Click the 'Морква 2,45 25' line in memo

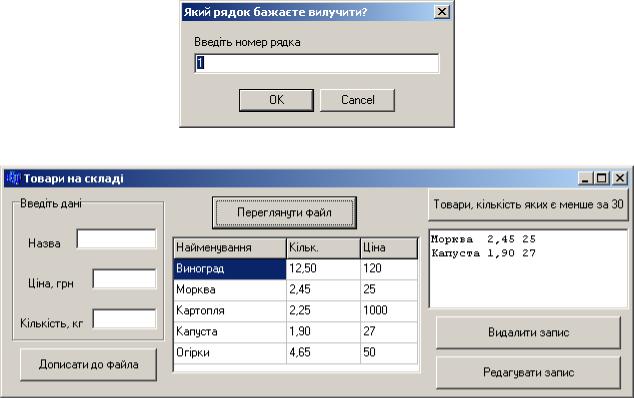tap(484, 239)
